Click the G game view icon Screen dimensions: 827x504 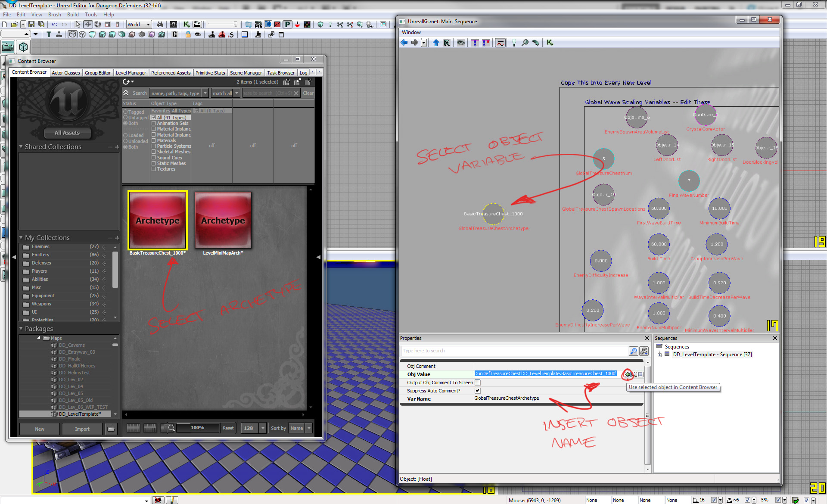(174, 34)
